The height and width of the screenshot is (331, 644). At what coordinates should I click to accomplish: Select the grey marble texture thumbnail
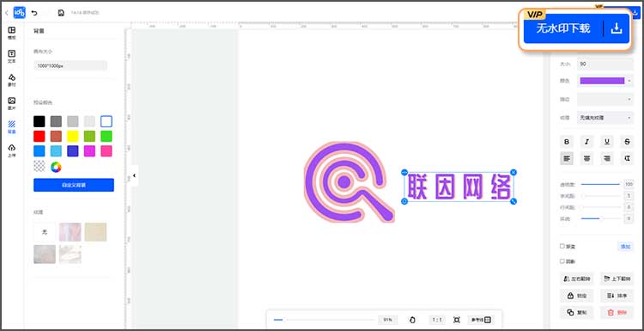pyautogui.click(x=45, y=254)
